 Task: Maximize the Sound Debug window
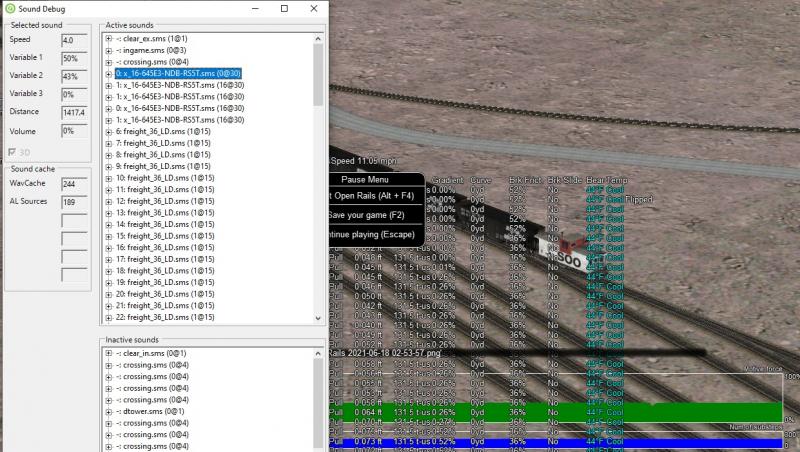[284, 9]
